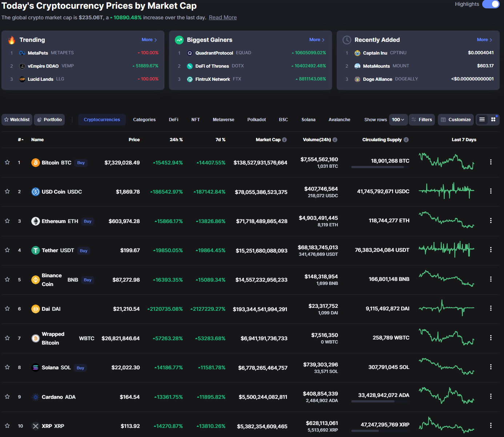Open Bitcoin row three-dot menu
This screenshot has width=504, height=437.
pos(491,162)
